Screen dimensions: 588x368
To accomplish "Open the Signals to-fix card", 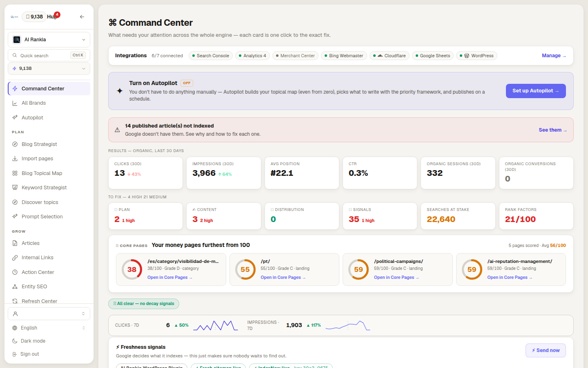I will 380,216.
